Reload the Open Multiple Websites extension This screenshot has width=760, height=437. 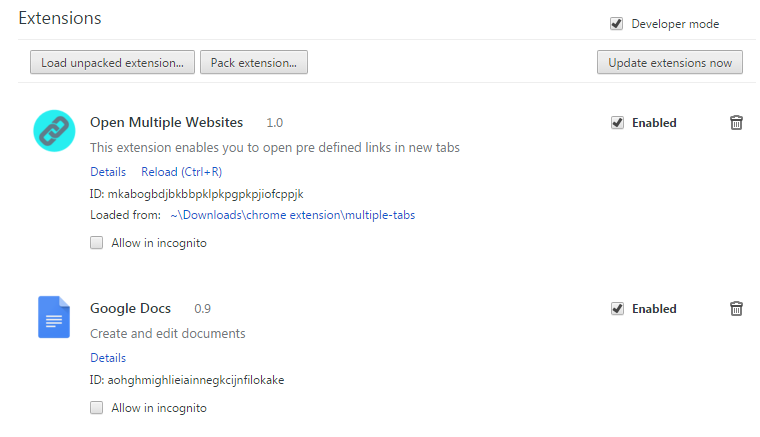pyautogui.click(x=181, y=172)
